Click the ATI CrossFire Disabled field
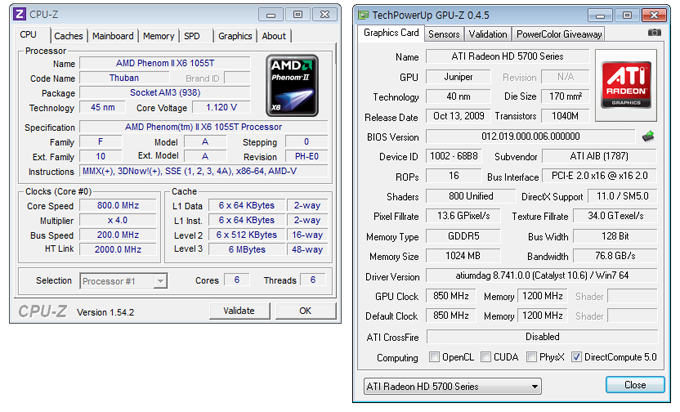The width and height of the screenshot is (680, 412). pos(542,337)
